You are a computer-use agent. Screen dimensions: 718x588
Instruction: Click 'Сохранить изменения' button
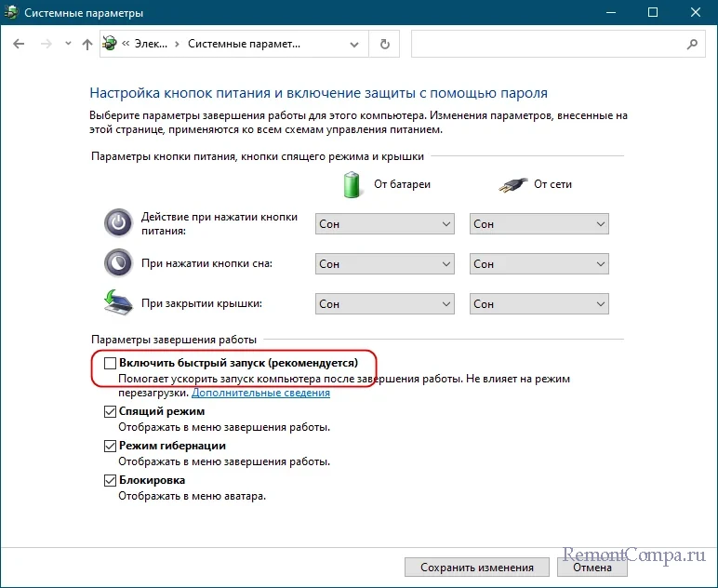(x=477, y=568)
